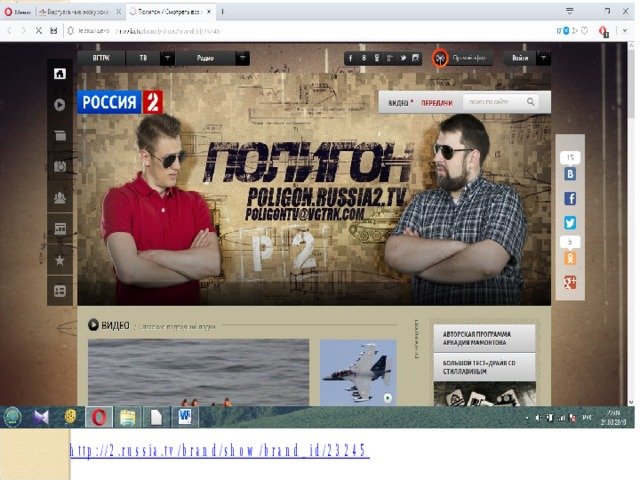Open the fighter jet video thumbnail
640x480 pixels.
358,372
